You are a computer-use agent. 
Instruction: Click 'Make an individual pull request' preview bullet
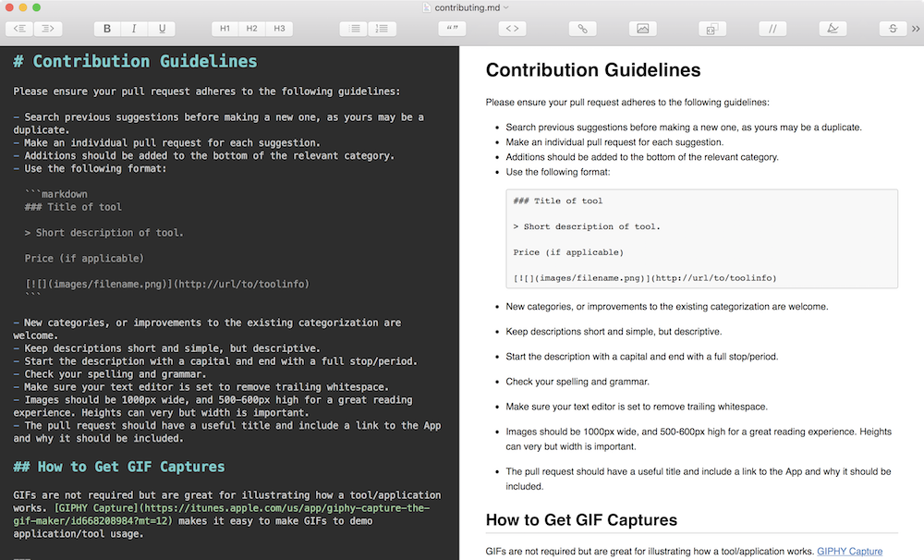(614, 142)
